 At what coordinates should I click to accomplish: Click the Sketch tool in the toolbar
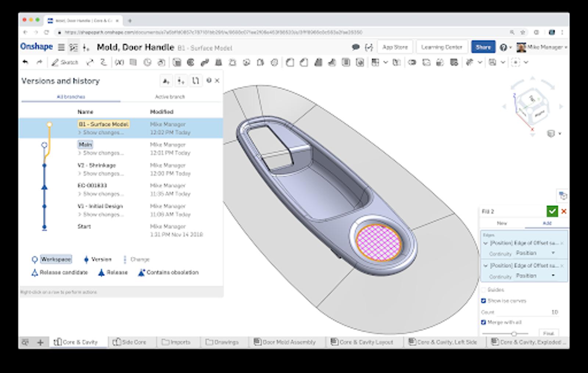pyautogui.click(x=65, y=62)
